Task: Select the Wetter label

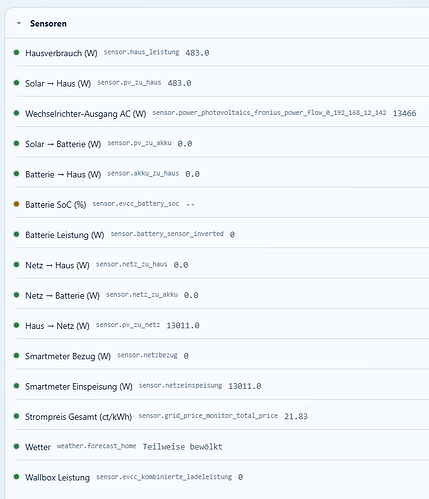Action: (x=38, y=447)
